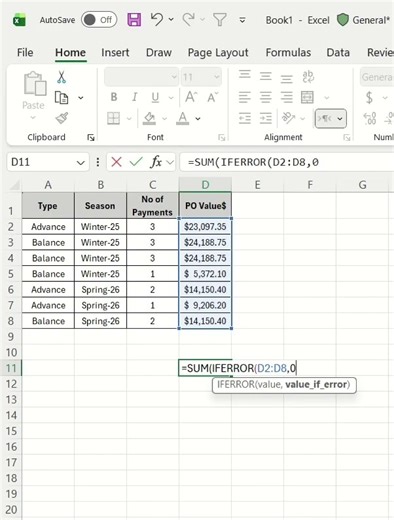Image resolution: width=394 pixels, height=520 pixels.
Task: Click the Redo arrow icon
Action: pyautogui.click(x=189, y=19)
